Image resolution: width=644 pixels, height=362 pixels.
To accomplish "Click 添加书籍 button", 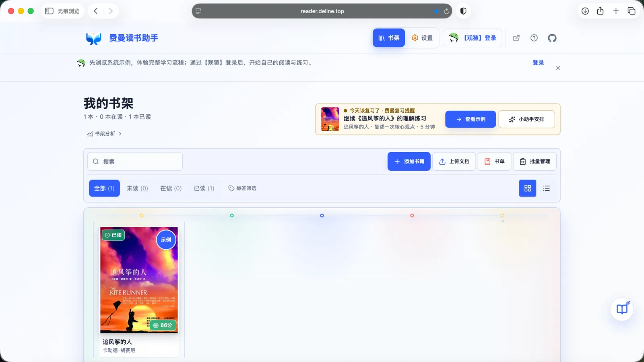I will [x=409, y=161].
